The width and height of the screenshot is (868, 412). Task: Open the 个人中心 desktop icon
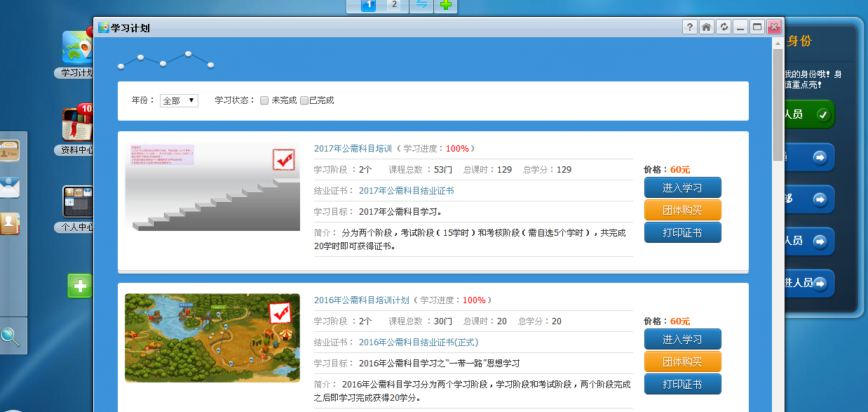(77, 202)
